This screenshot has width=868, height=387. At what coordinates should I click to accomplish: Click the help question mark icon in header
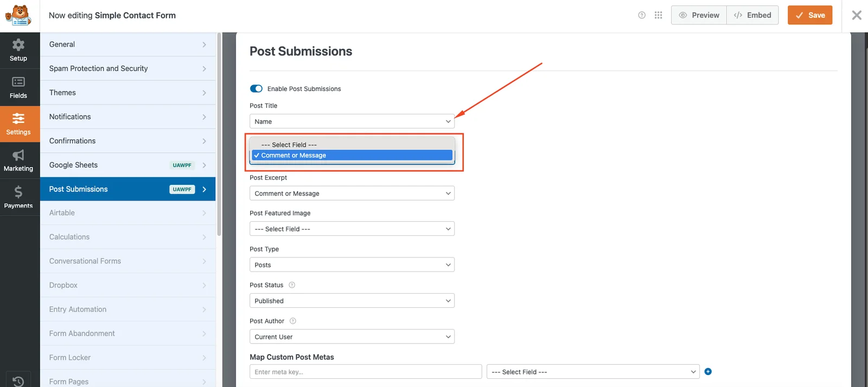(x=642, y=15)
